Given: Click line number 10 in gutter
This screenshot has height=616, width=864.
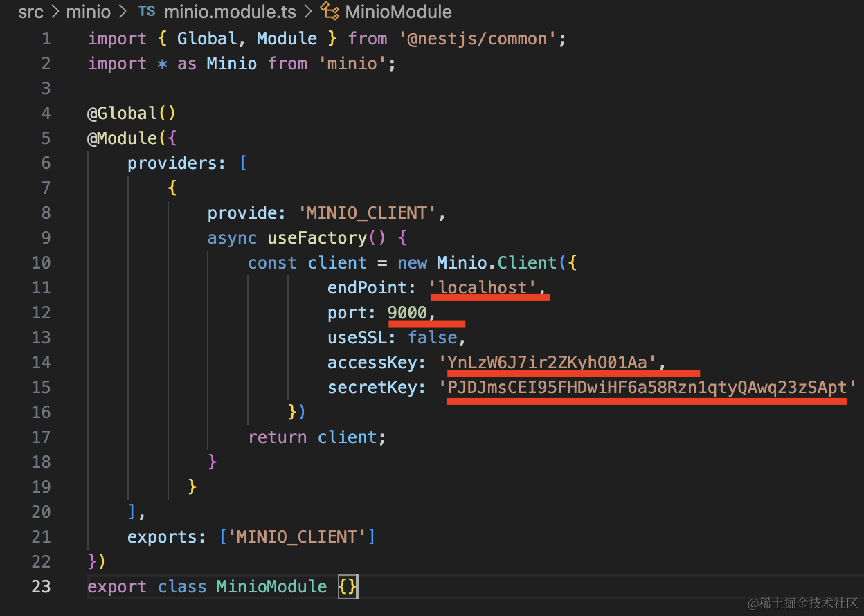Looking at the screenshot, I should (x=42, y=263).
